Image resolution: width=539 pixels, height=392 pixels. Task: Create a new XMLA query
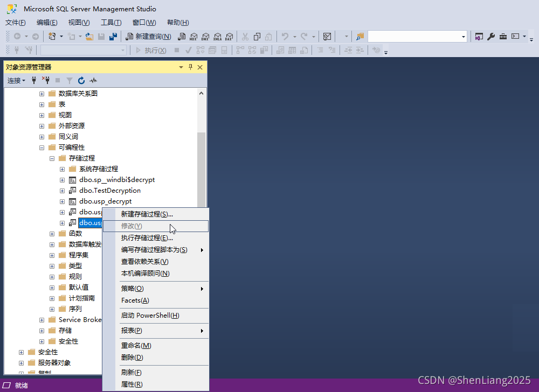tap(217, 36)
